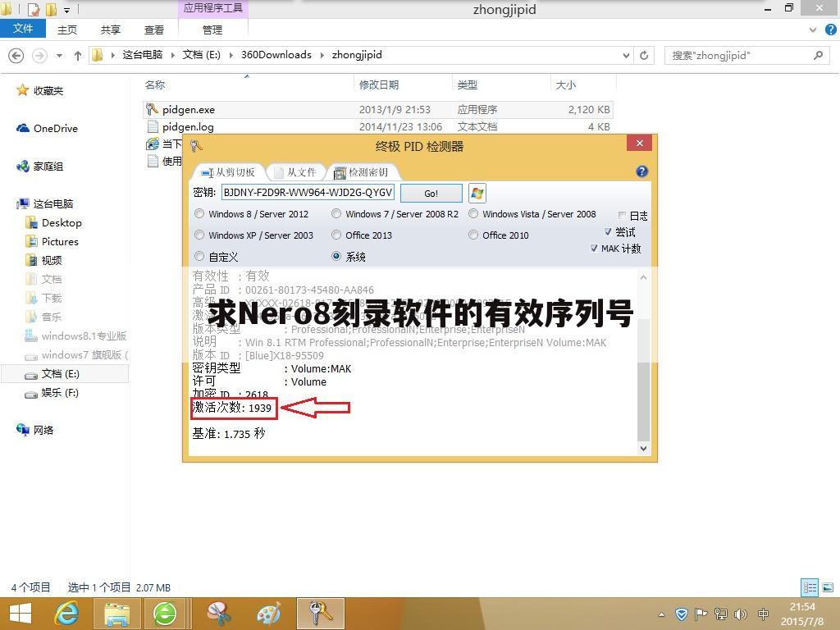Viewport: 840px width, 630px height.
Task: Click the Go! button
Action: coord(431,194)
